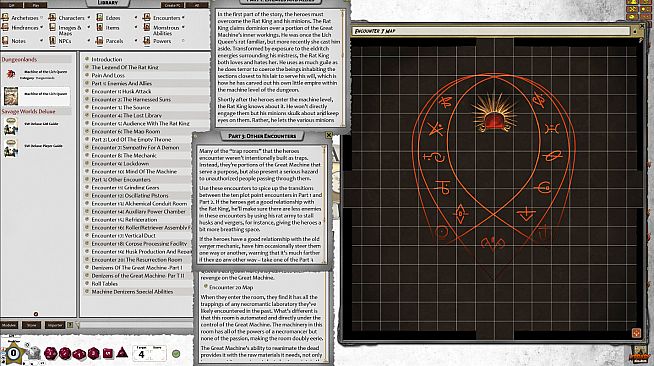This screenshot has height=366, width=654.
Task: Toggle the Notes category dot
Action: click(41, 40)
